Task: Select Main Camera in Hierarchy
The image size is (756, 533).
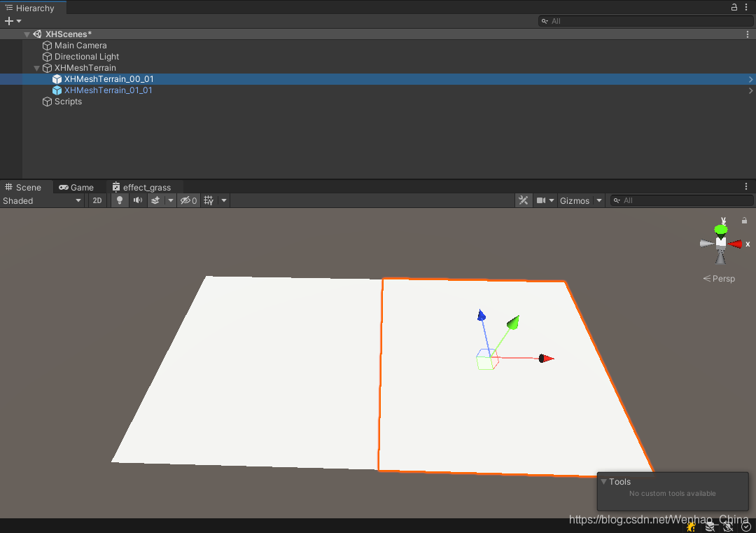Action: 80,46
